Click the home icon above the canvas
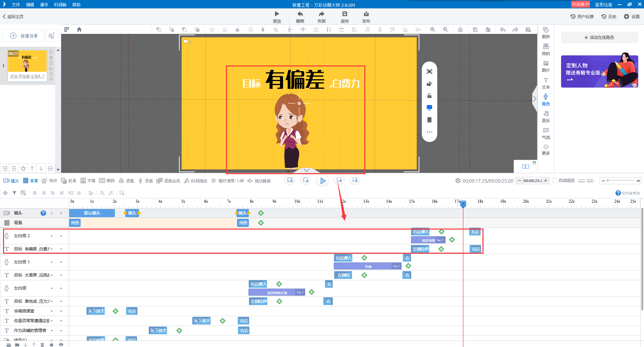Image resolution: width=644 pixels, height=347 pixels. coord(79,30)
